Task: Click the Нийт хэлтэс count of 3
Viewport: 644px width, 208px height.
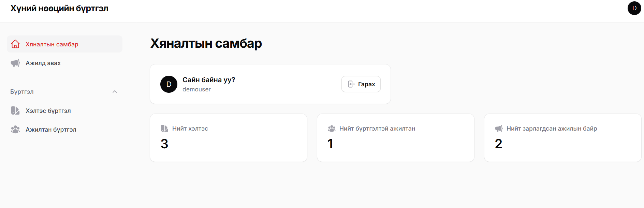Action: tap(164, 144)
